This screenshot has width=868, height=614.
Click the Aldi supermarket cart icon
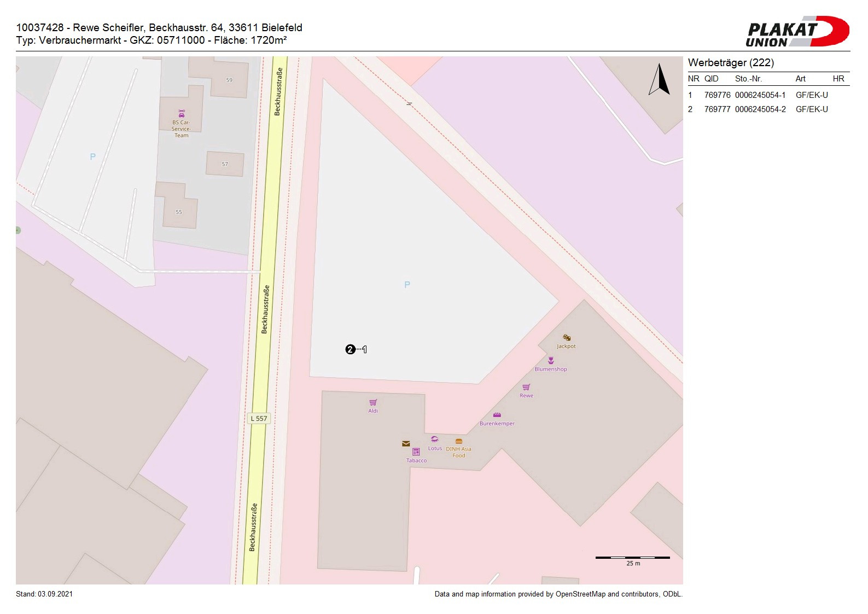pyautogui.click(x=373, y=402)
